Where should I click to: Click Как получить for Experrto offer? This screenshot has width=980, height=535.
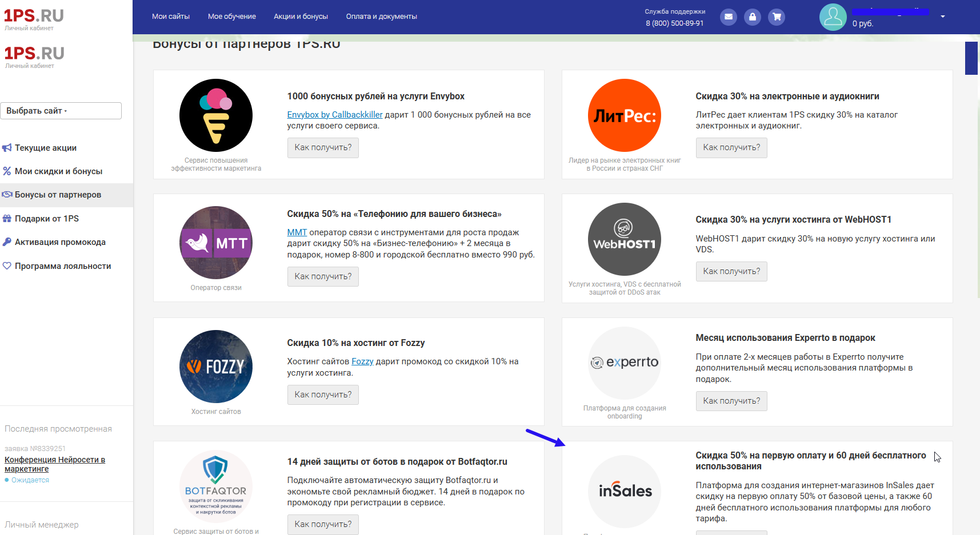[731, 401]
